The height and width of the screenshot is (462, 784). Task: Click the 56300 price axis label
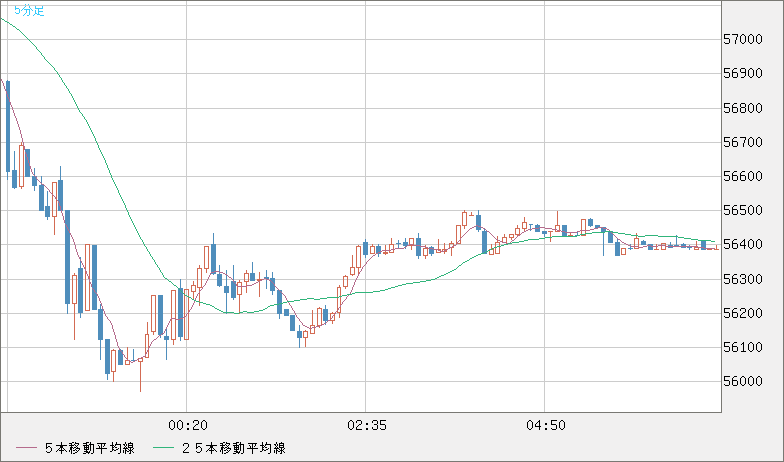[x=743, y=279]
